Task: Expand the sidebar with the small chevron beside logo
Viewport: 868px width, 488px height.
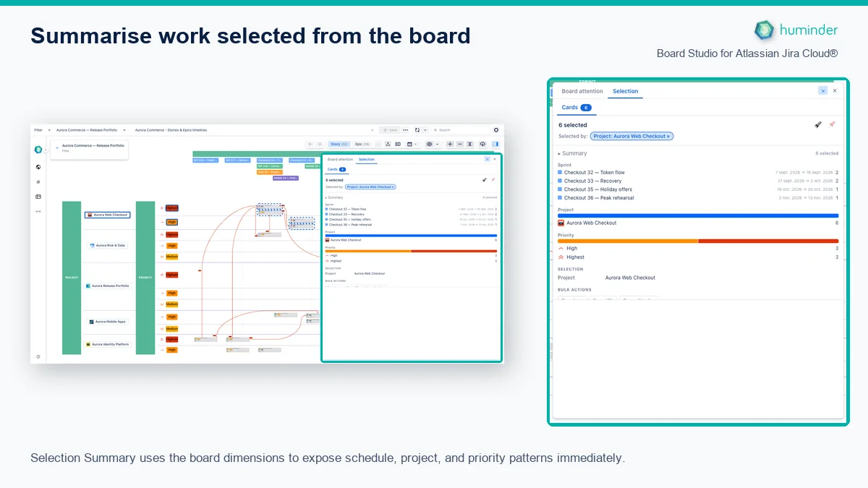Action: 46,150
